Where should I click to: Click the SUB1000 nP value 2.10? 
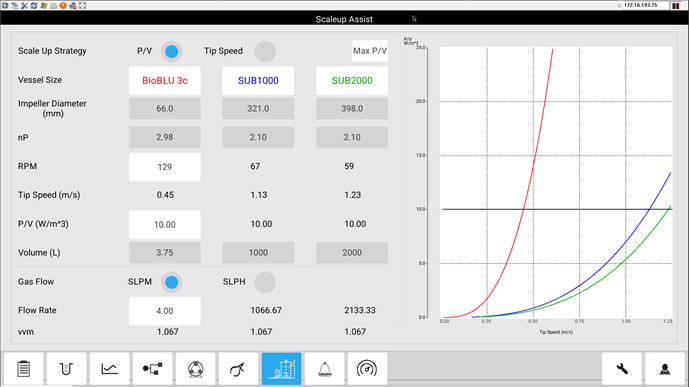tap(258, 137)
